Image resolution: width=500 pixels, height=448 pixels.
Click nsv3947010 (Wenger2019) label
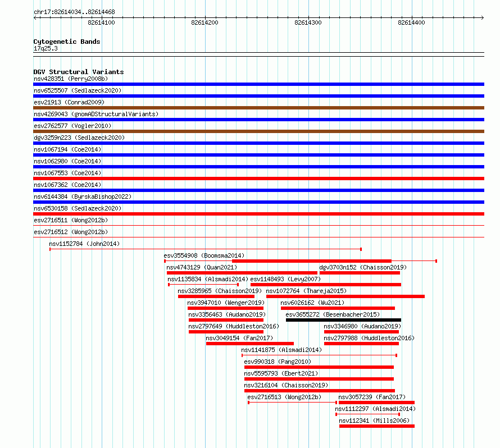tap(226, 303)
